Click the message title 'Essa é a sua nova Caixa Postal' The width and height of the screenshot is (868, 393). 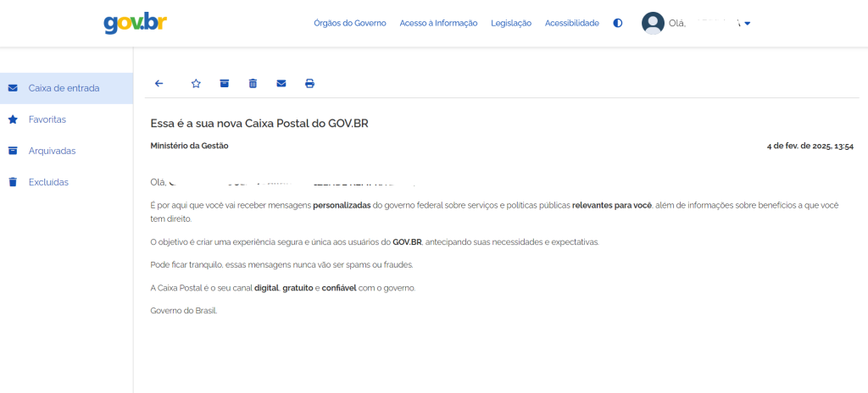[x=259, y=124]
